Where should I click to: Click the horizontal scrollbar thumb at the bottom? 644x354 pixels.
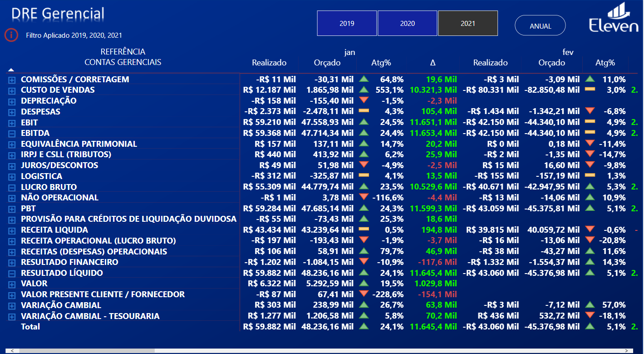[x=86, y=350]
